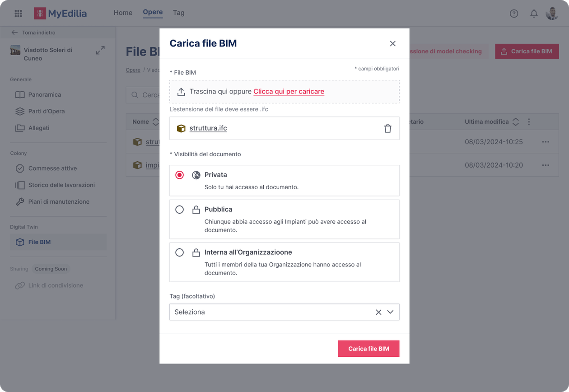
Task: Select the Pubblica visibility option
Action: 179,209
